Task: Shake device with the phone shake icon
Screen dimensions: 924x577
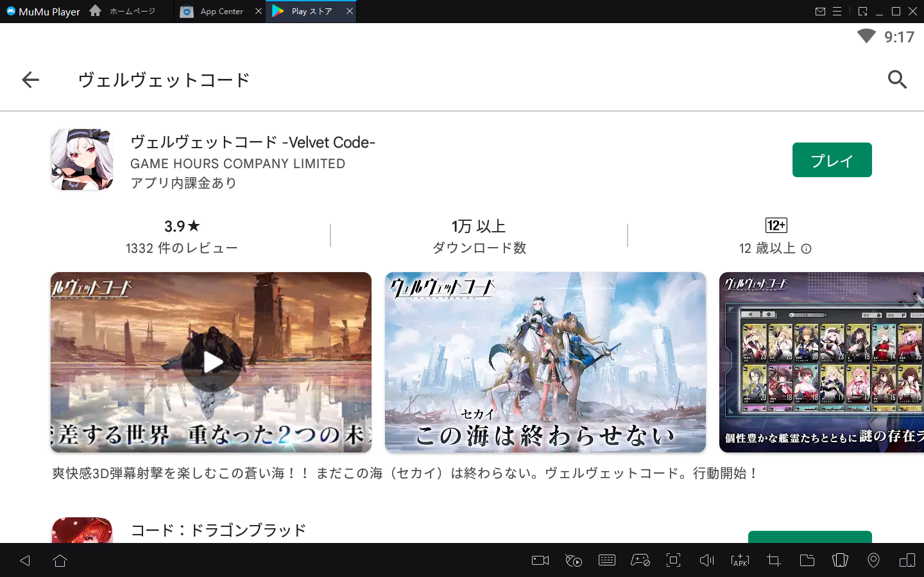Action: pyautogui.click(x=840, y=560)
